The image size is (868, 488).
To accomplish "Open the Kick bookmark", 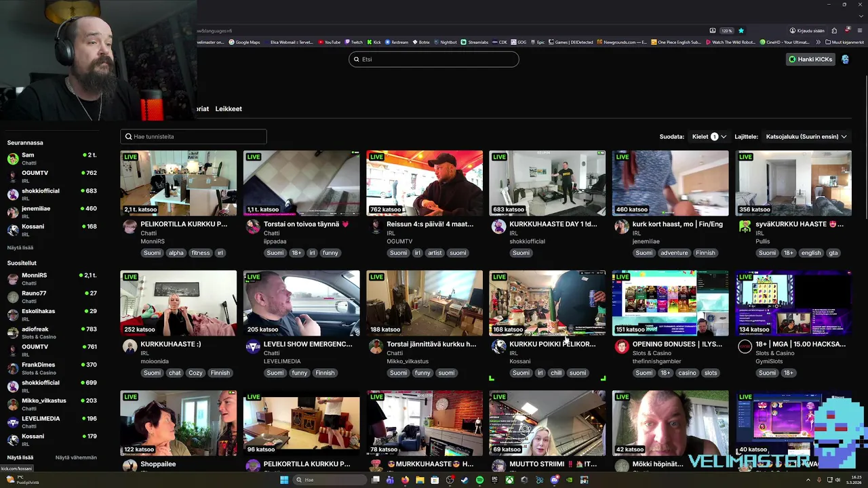I will pyautogui.click(x=374, y=42).
